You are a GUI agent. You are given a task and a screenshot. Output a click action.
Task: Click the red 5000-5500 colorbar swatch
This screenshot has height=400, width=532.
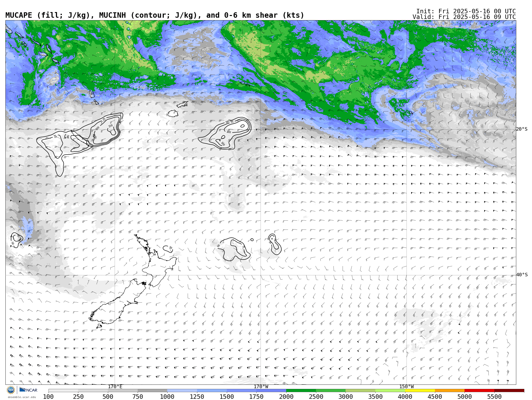click(x=479, y=391)
